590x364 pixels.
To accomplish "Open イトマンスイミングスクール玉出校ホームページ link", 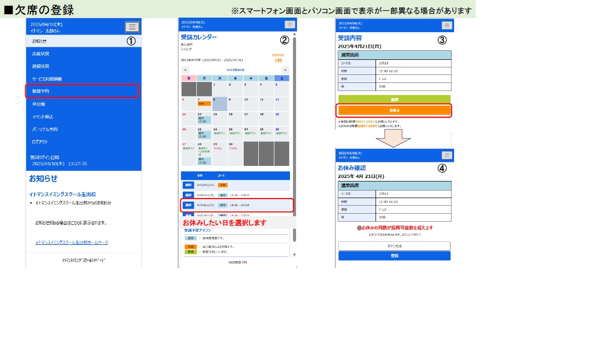I will click(71, 242).
